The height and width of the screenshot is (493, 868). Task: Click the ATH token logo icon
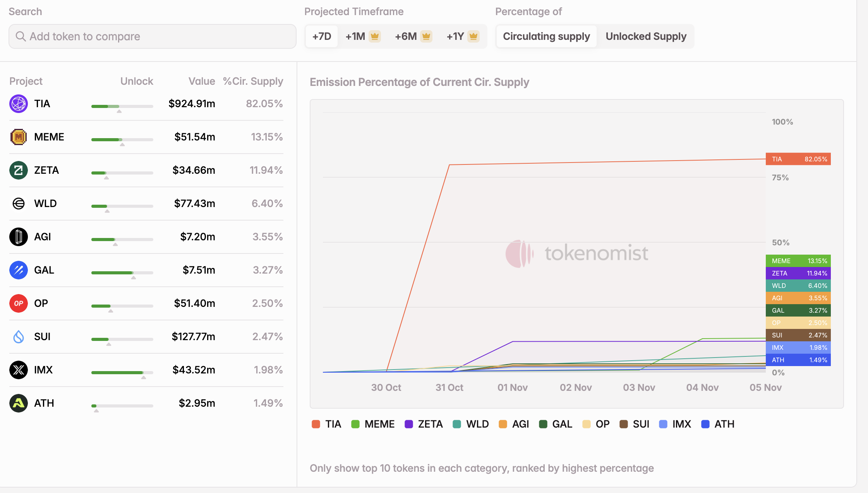tap(18, 403)
